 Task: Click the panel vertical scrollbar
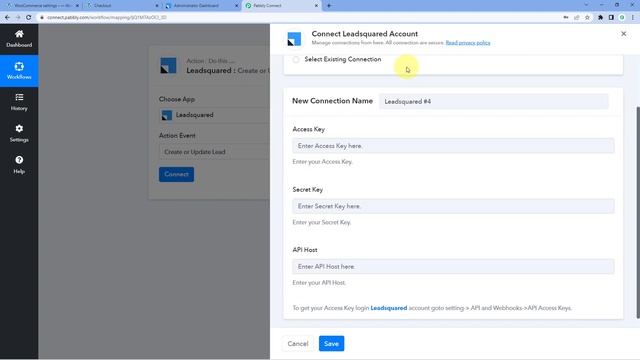tap(638, 212)
